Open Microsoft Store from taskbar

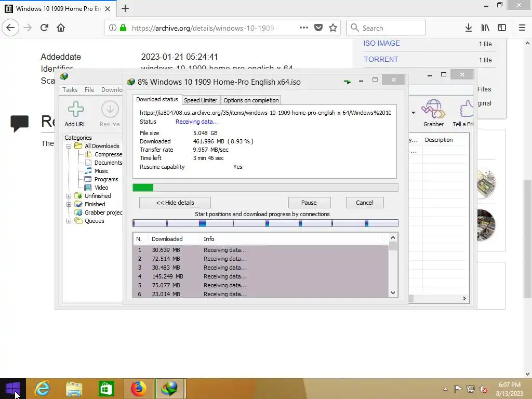click(x=106, y=389)
